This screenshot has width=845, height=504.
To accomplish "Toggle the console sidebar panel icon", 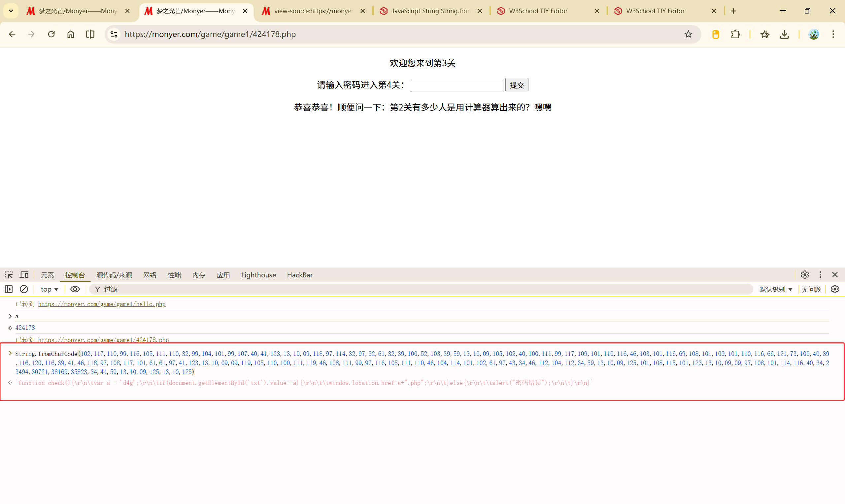I will 9,289.
